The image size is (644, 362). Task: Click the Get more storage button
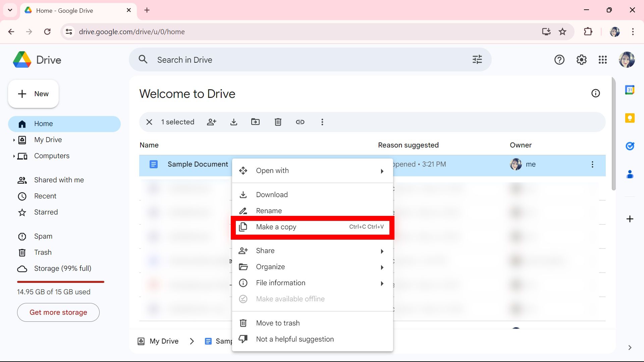pos(58,312)
